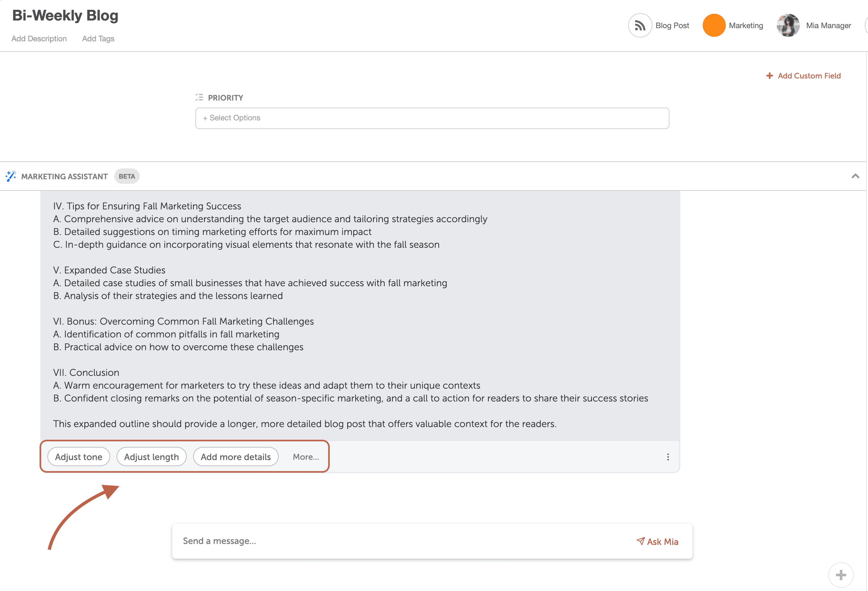Click the floating plus button at bottom right
The width and height of the screenshot is (868, 591).
[840, 575]
